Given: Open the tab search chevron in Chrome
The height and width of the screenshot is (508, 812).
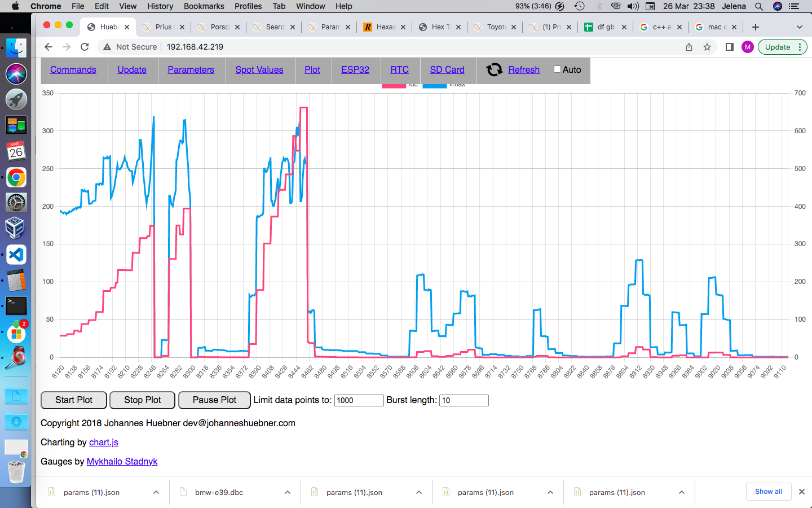Looking at the screenshot, I should click(x=799, y=27).
